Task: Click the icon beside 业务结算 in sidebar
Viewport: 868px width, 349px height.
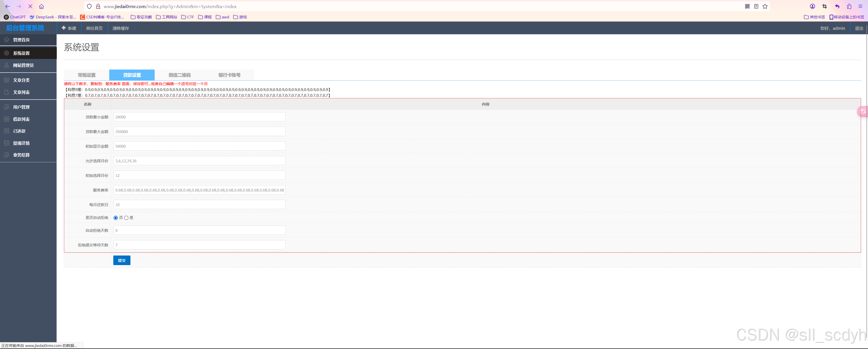Action: coord(7,155)
